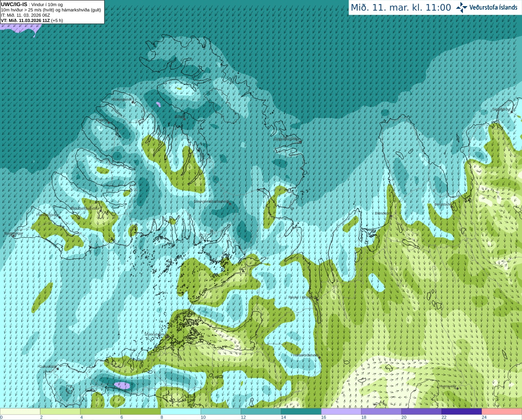
Task: Click the date header Mið. 11. mar. kl. 11:00
Action: click(x=401, y=8)
